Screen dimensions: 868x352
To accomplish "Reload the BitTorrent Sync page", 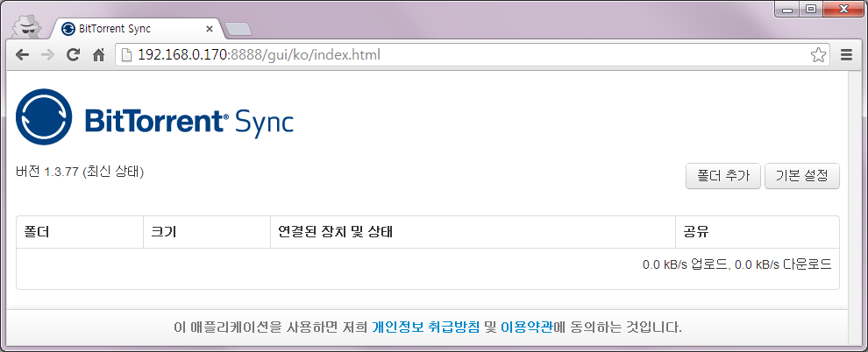I will 74,54.
